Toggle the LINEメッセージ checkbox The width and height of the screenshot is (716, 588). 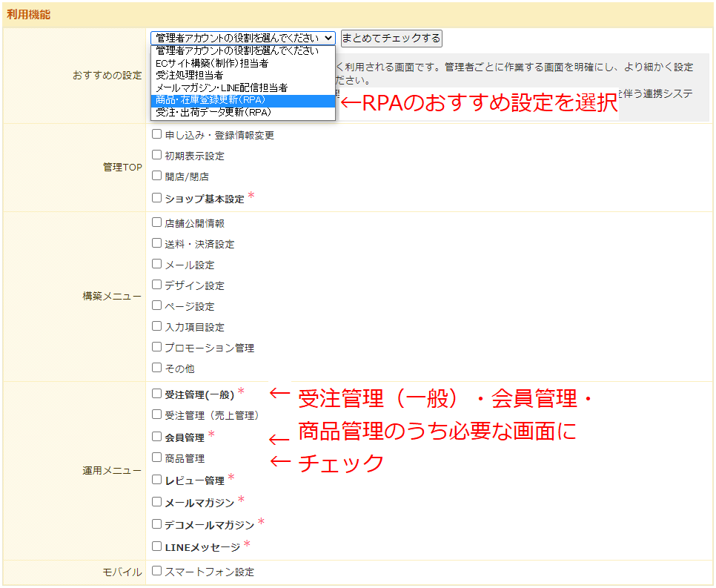156,546
